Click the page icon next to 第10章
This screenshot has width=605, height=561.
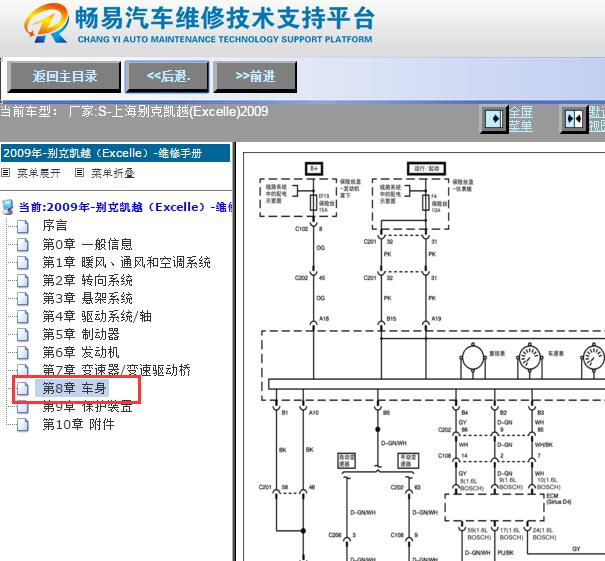(x=23, y=425)
